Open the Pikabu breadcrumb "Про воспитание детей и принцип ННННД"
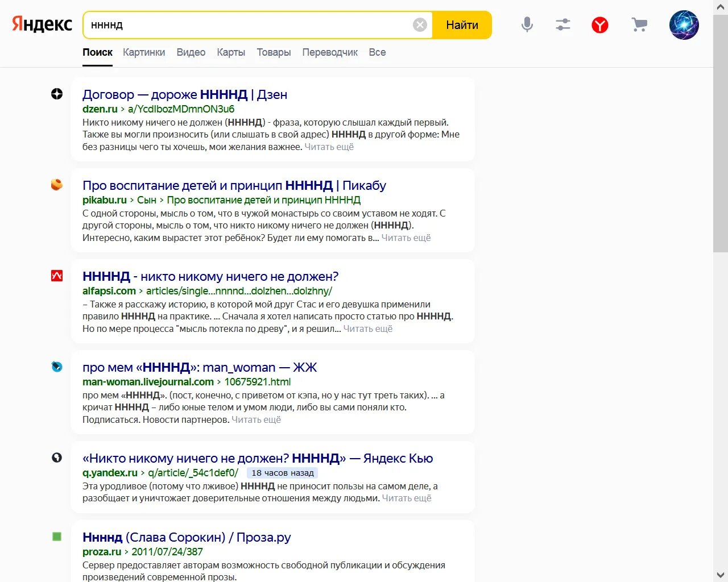The height and width of the screenshot is (582, 728). coord(264,200)
